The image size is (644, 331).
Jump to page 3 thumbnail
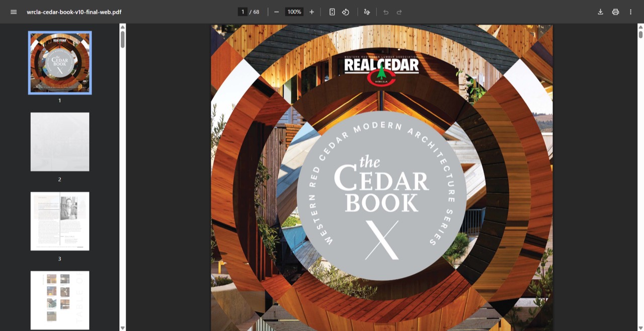coord(60,221)
